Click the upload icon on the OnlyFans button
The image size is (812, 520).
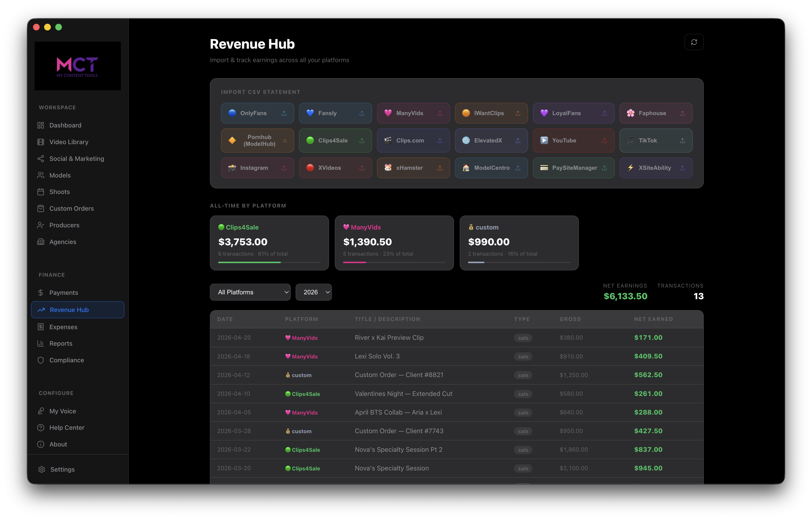pos(284,113)
